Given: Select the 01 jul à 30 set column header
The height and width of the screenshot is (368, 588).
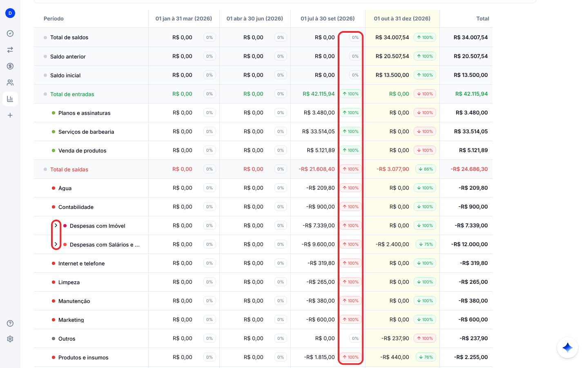Looking at the screenshot, I should click(x=327, y=18).
